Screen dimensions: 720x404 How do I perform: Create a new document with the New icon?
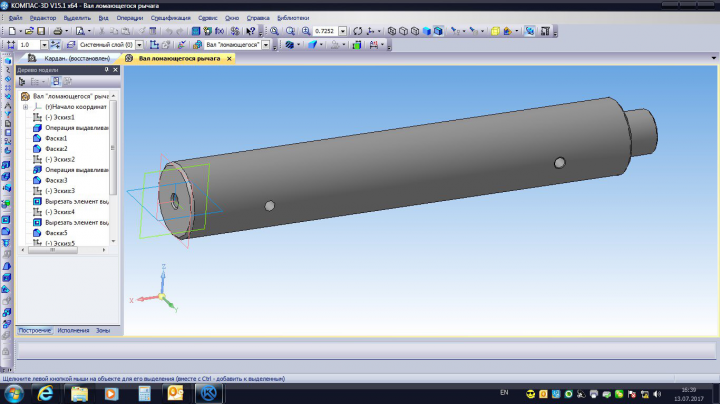[12, 31]
